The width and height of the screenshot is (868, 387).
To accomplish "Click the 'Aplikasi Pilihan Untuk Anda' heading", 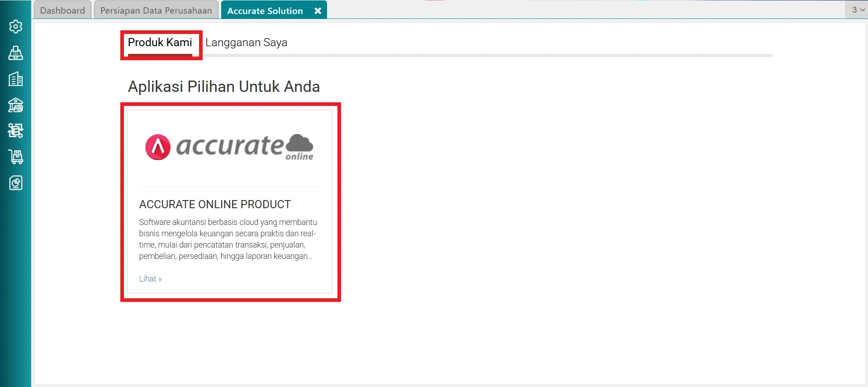I will tap(224, 86).
